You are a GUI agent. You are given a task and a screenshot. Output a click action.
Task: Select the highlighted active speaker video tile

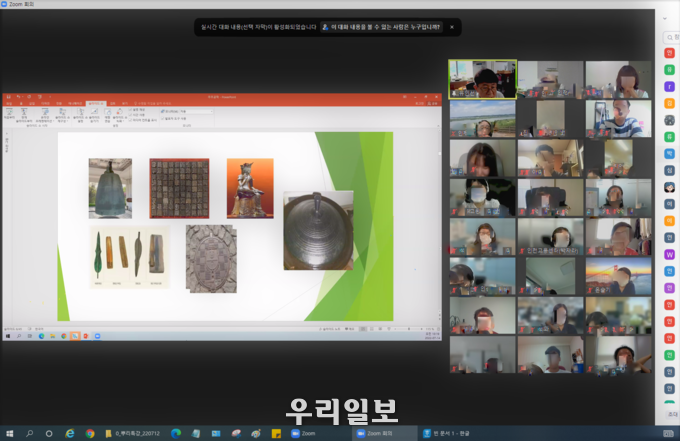click(482, 79)
